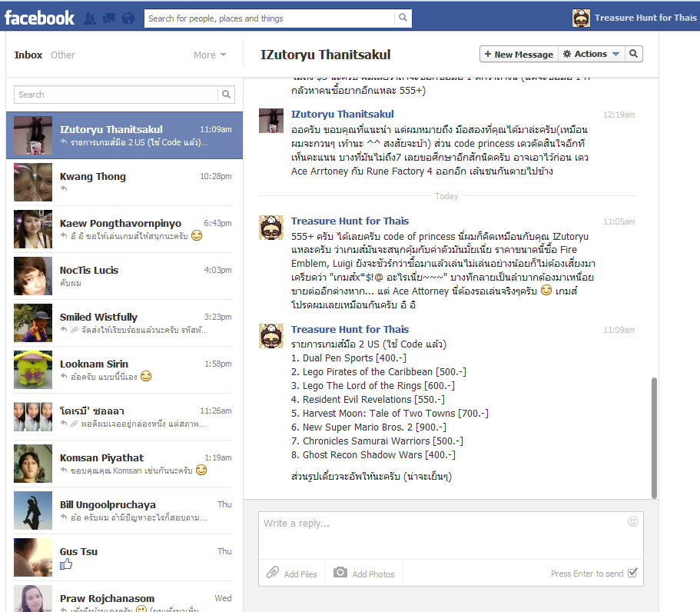
Task: Click the conversation vertical scrollbar
Action: [654, 437]
